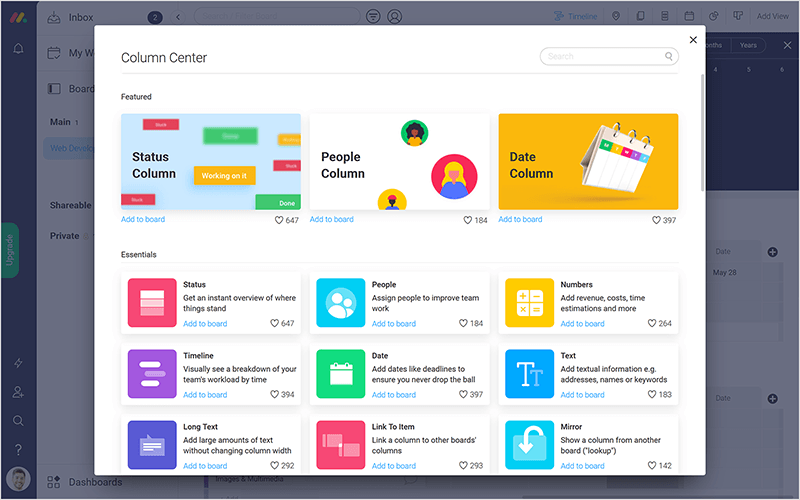Screen dimensions: 800x500
Task: Click the lightning bolt sidebar icon
Action: coord(18,363)
